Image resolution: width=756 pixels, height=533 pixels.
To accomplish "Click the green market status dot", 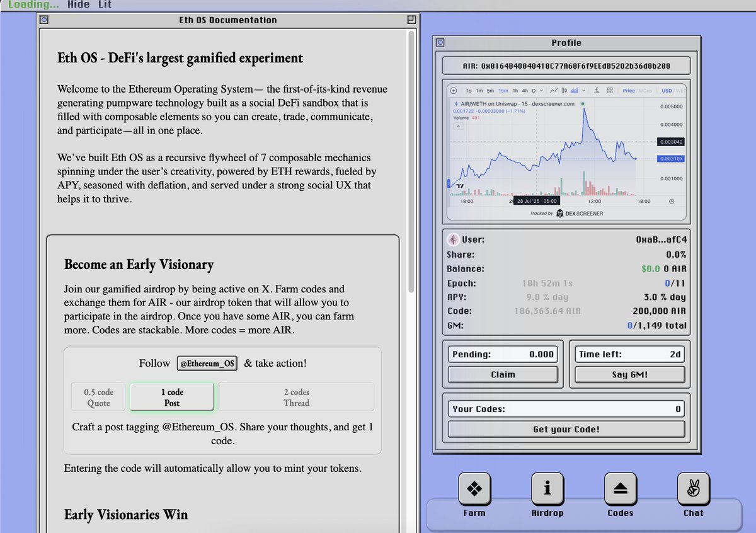I will coord(583,104).
